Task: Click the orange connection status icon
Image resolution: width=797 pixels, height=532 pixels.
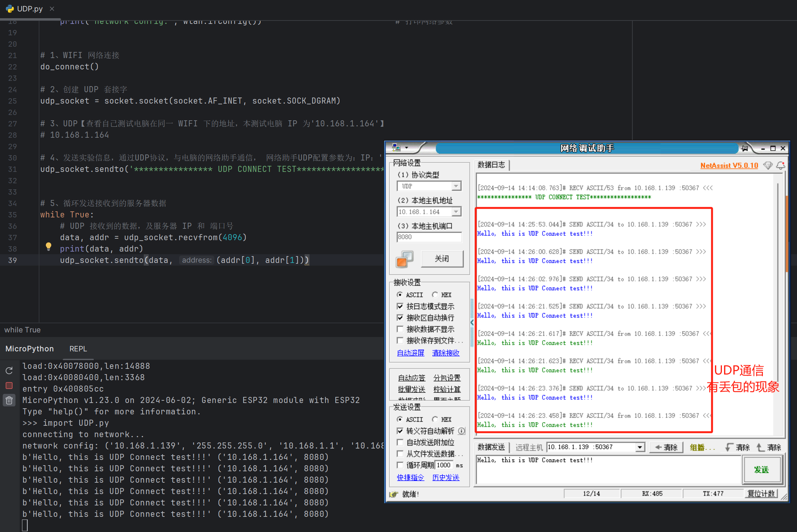Action: click(x=404, y=259)
